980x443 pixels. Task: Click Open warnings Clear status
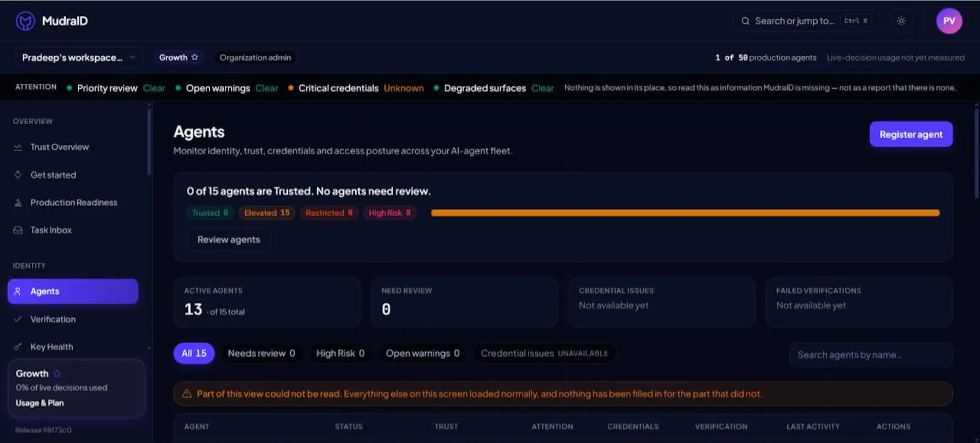(227, 88)
